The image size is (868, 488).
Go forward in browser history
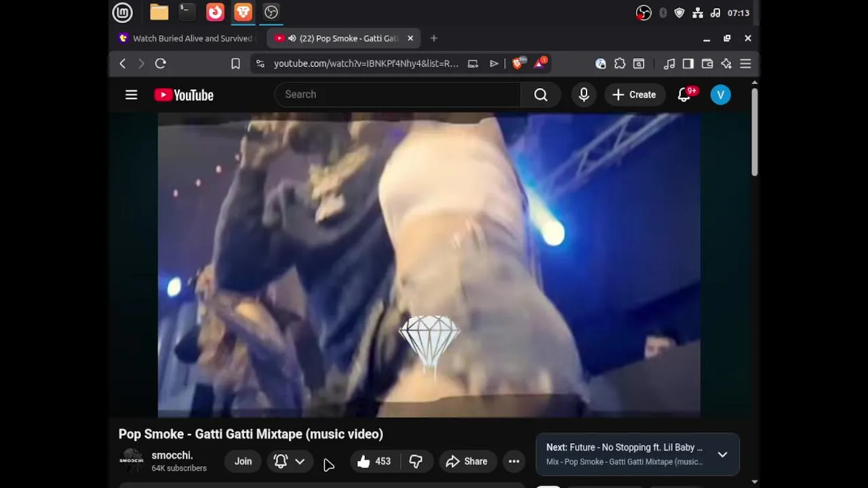(141, 64)
